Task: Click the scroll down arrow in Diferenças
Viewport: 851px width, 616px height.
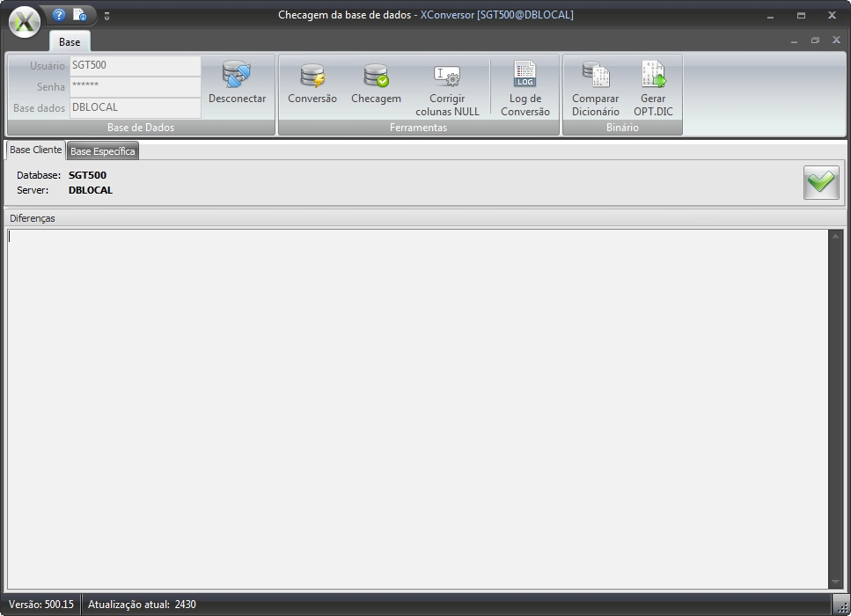Action: point(836,582)
